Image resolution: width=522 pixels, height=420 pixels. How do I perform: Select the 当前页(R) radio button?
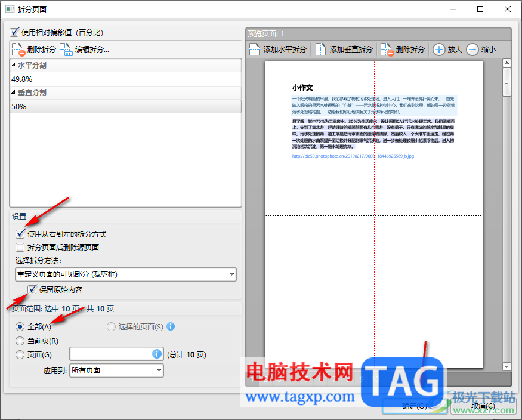[20, 341]
